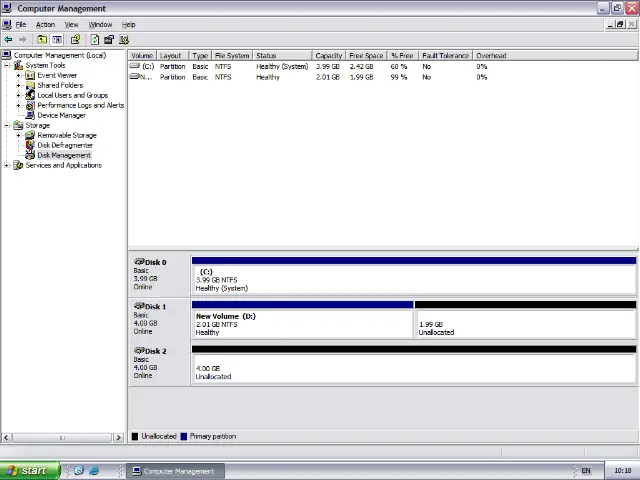Click the Capacity column header
The width and height of the screenshot is (640, 480).
328,56
